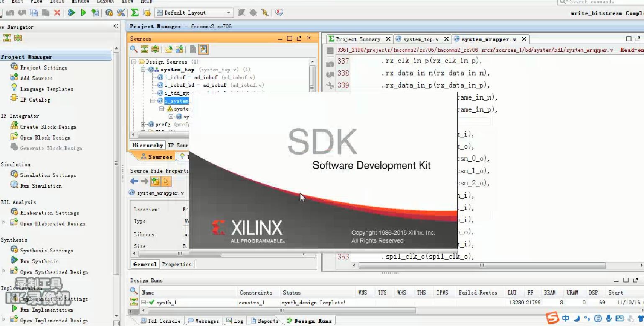Click the green Sigma Project Summary toolbar icon

(x=135, y=13)
